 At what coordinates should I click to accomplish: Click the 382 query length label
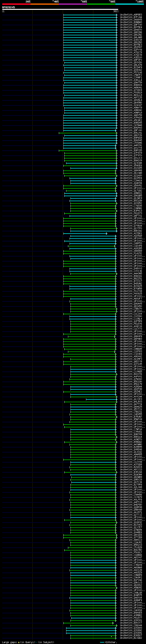(x=115, y=11)
